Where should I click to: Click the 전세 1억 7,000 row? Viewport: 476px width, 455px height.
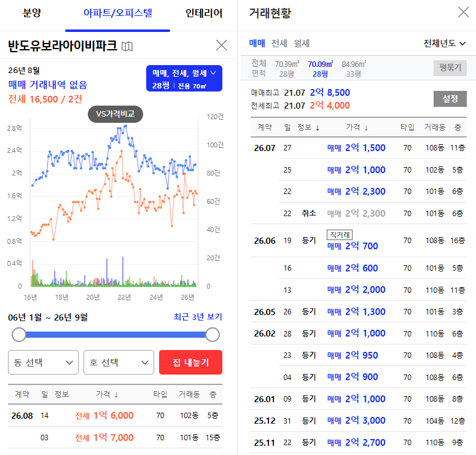pos(115,437)
